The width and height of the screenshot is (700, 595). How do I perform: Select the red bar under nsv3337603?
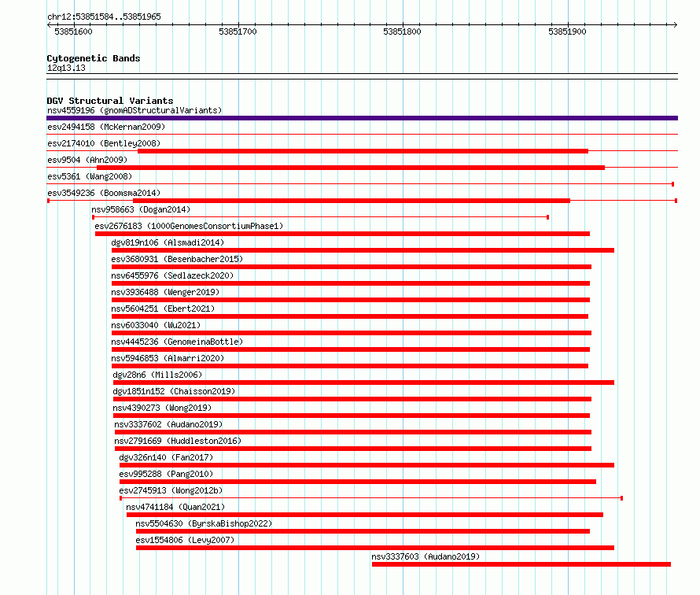(x=521, y=564)
